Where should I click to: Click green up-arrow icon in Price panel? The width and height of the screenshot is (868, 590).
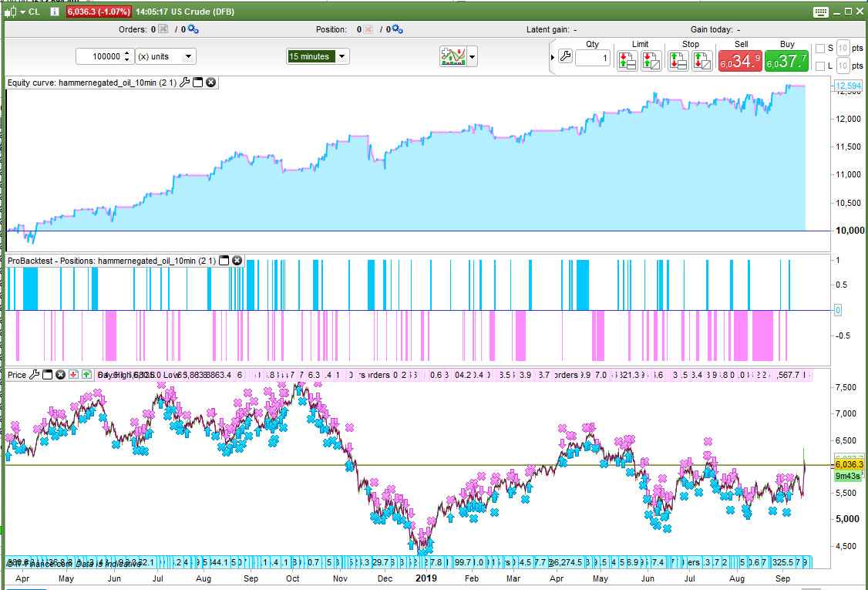coord(86,375)
